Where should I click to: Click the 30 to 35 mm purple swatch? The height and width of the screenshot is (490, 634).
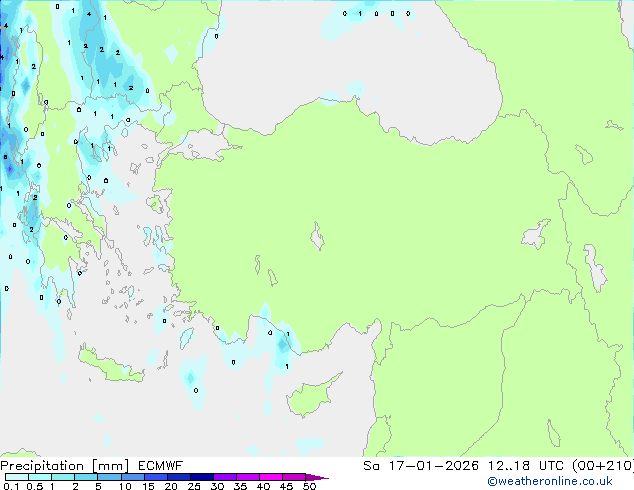(x=224, y=477)
